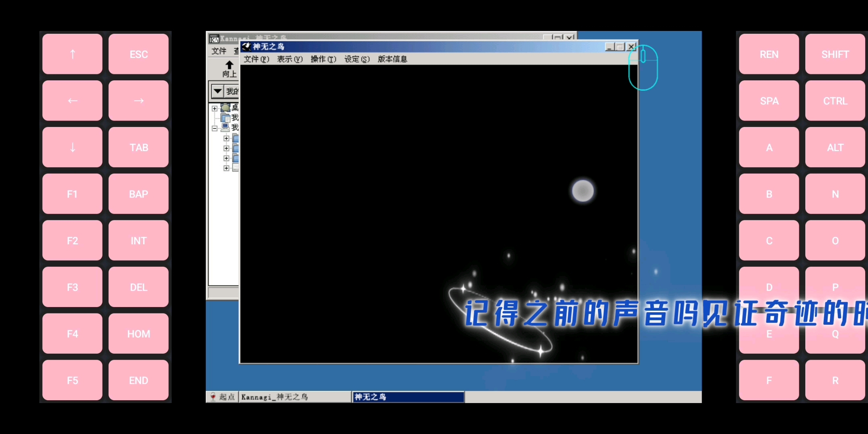This screenshot has width=868, height=434.
Task: Tap the C virtual key
Action: pyautogui.click(x=769, y=240)
